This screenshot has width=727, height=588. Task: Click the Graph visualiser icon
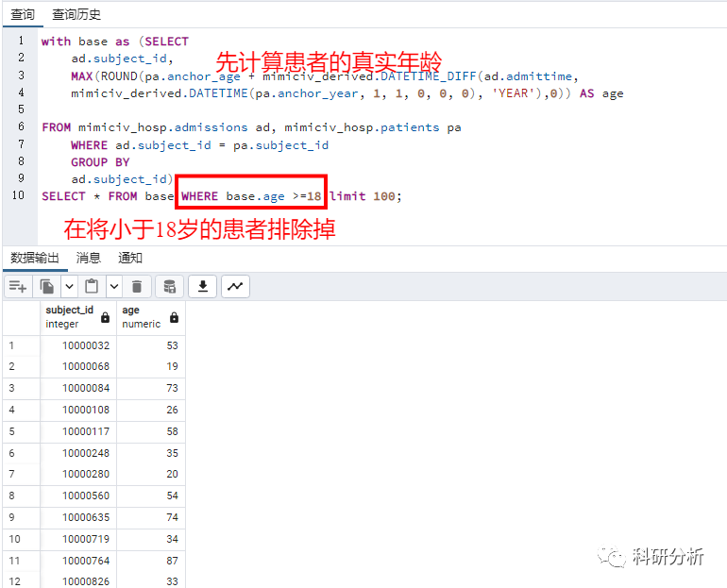click(235, 286)
